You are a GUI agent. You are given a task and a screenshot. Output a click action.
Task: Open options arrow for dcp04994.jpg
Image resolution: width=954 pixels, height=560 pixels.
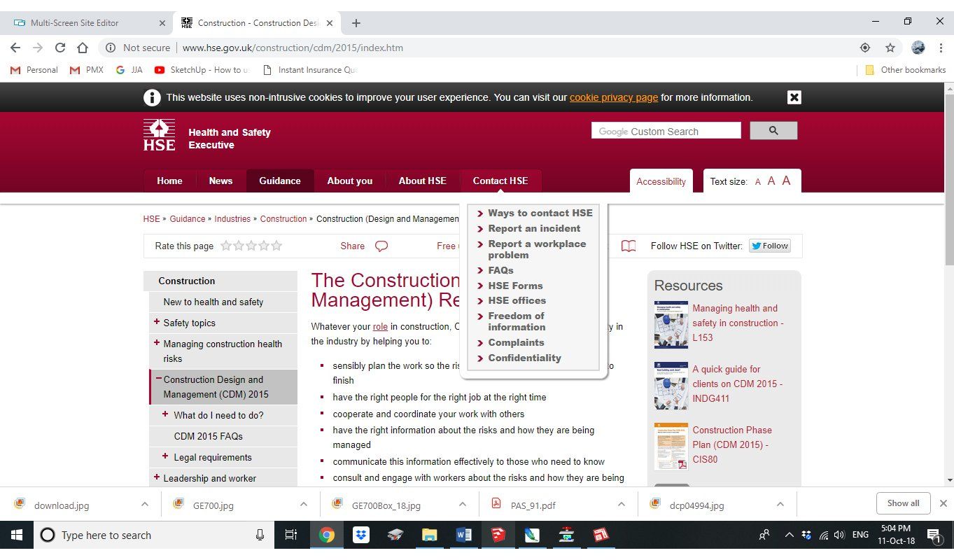pyautogui.click(x=780, y=504)
